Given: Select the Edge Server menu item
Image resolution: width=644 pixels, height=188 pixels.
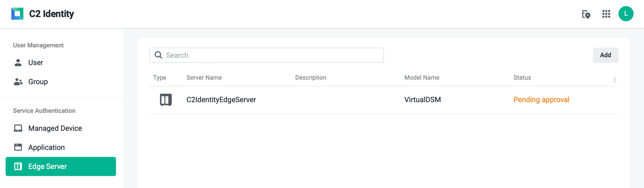Looking at the screenshot, I should coord(61,167).
